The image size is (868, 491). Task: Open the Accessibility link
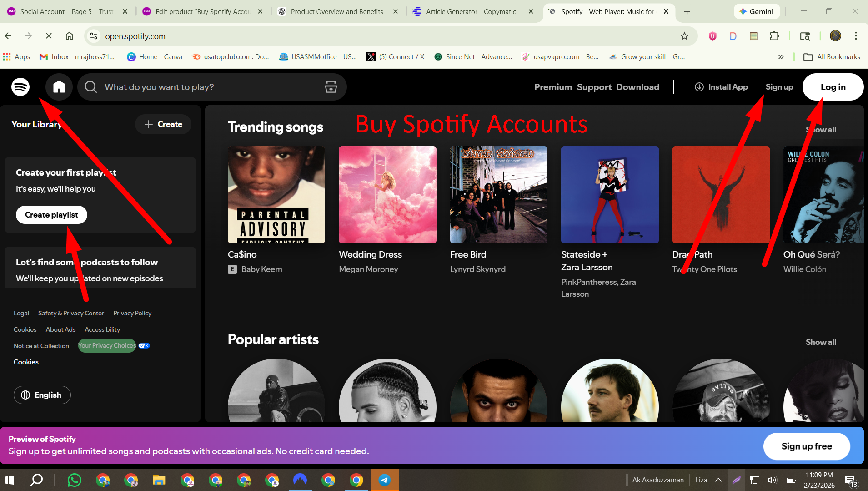102,329
